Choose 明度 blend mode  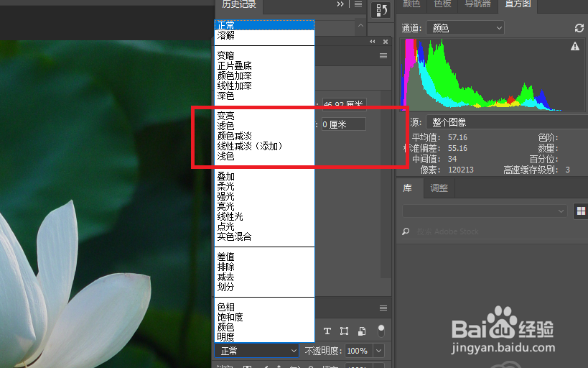coord(264,337)
